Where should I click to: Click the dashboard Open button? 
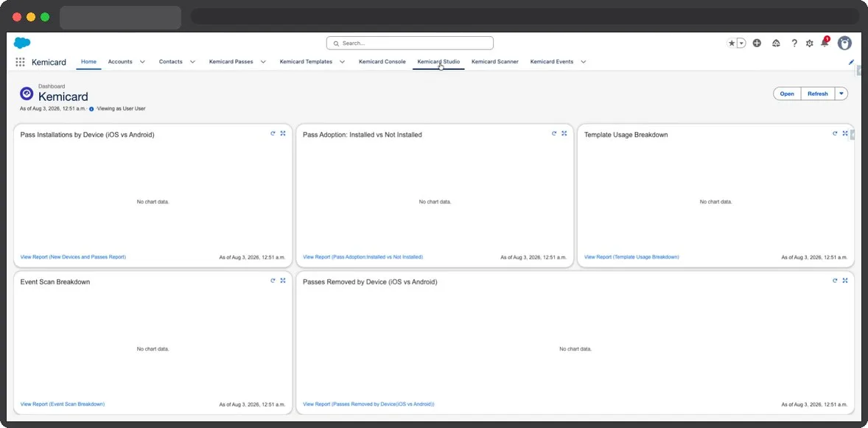pos(787,94)
